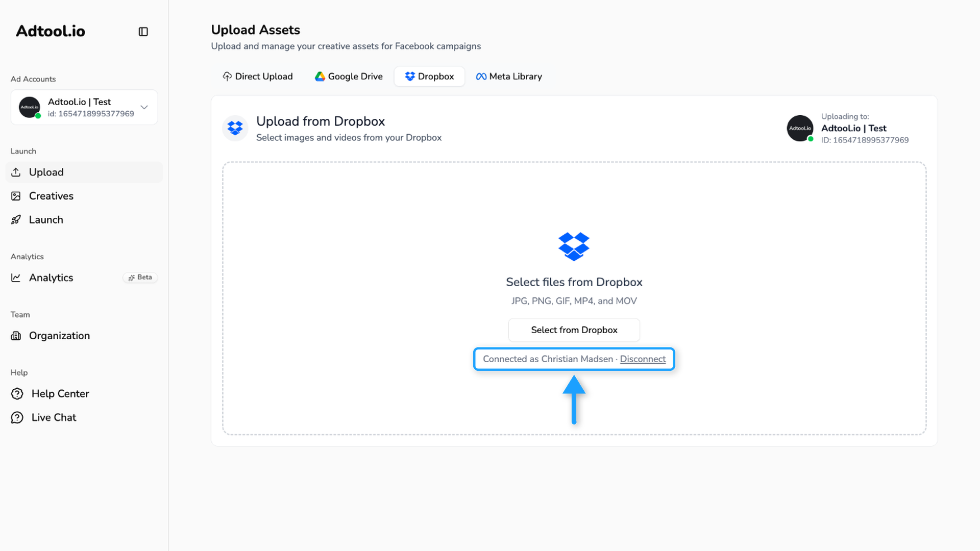Screen dimensions: 980x551
Task: Click the Launch rocket icon
Action: click(x=16, y=220)
